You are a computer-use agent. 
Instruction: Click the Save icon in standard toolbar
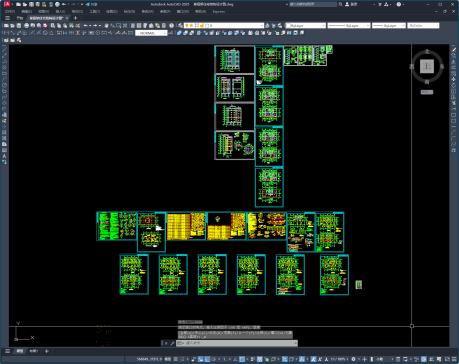19,25
